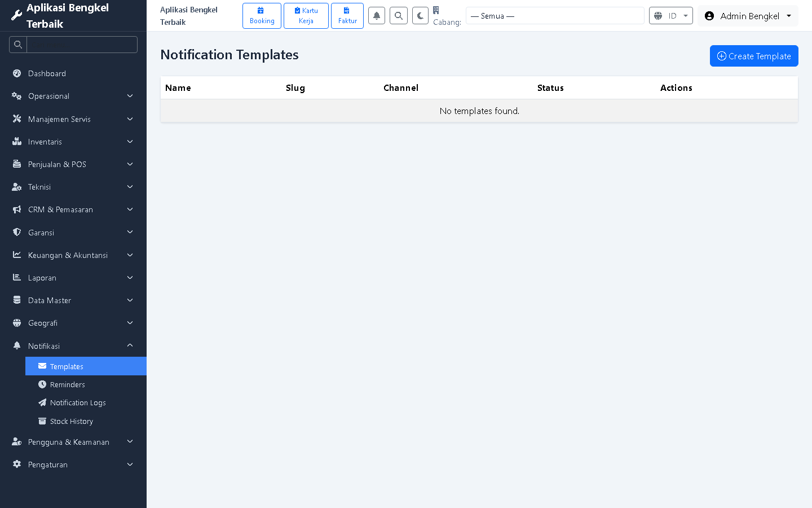Expand the Operasional menu chevron
This screenshot has height=508, width=812.
(130, 96)
